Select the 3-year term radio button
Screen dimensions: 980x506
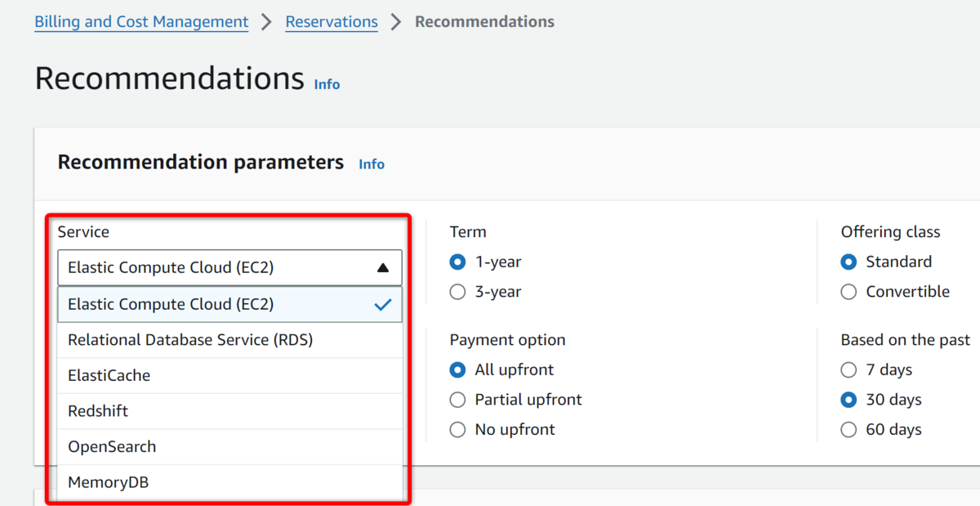[x=458, y=292]
